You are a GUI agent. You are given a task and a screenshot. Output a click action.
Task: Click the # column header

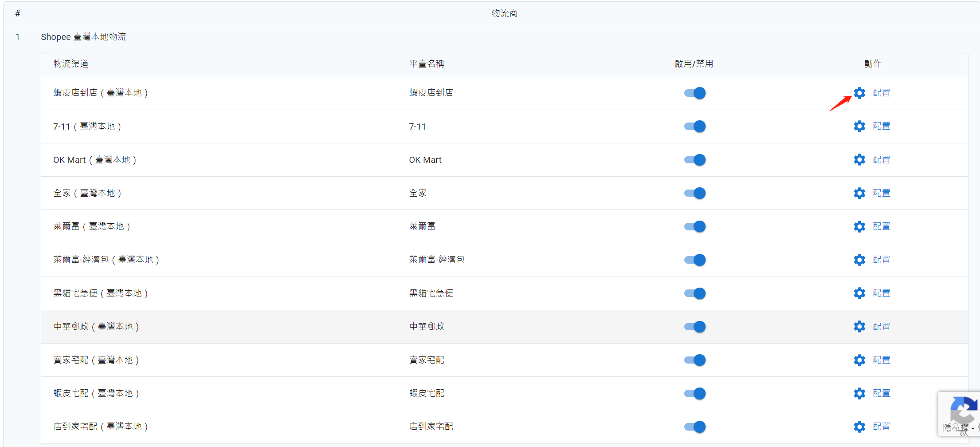click(18, 13)
